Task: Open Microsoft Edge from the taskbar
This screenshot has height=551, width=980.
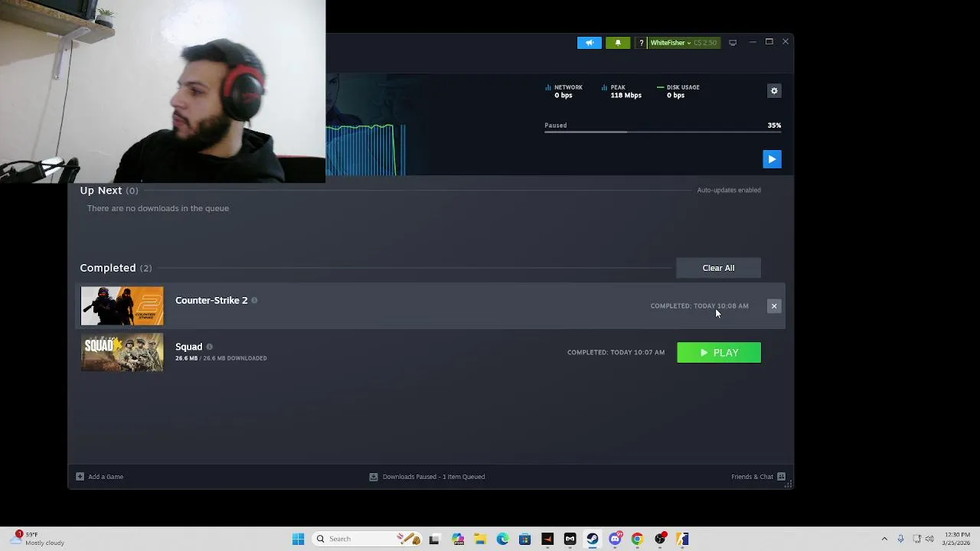Action: pyautogui.click(x=502, y=539)
